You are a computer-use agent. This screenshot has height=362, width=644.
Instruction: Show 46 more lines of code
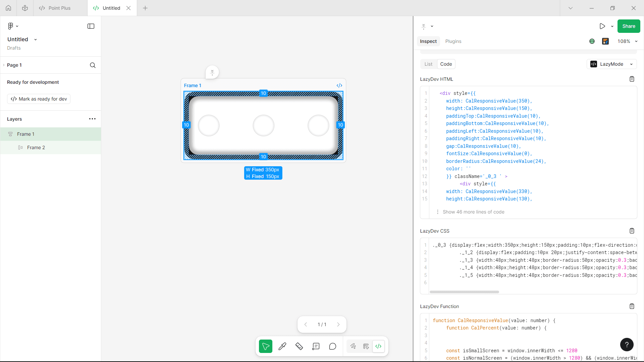pyautogui.click(x=473, y=212)
